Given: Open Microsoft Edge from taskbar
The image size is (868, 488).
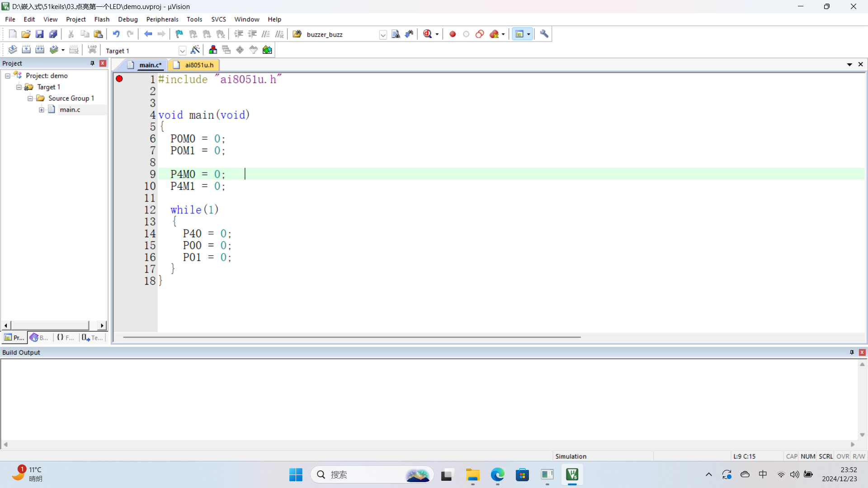Looking at the screenshot, I should click(498, 474).
